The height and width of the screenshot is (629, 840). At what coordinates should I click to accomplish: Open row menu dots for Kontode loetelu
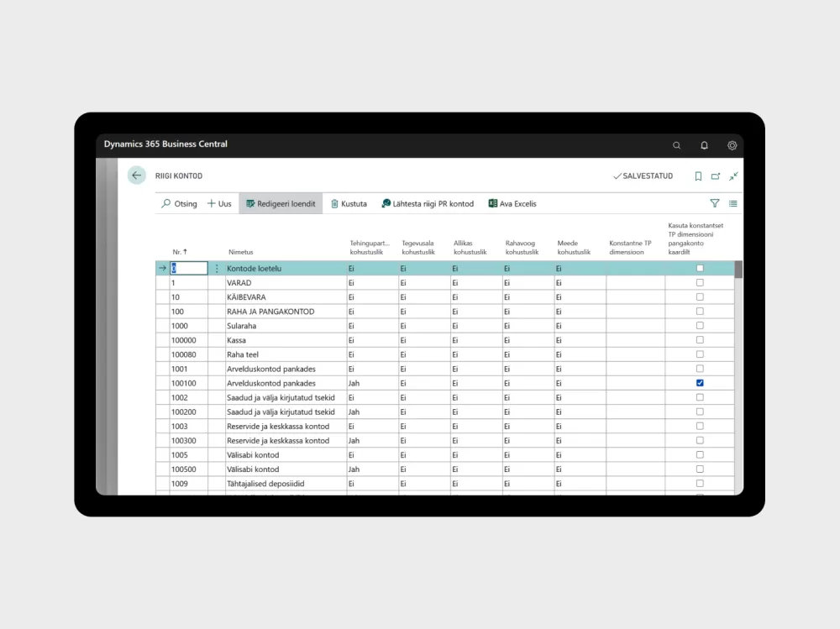point(217,269)
